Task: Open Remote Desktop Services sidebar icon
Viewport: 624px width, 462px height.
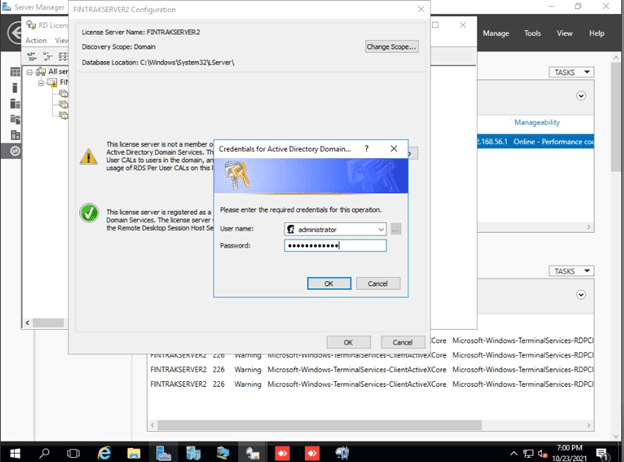Action: (x=15, y=151)
